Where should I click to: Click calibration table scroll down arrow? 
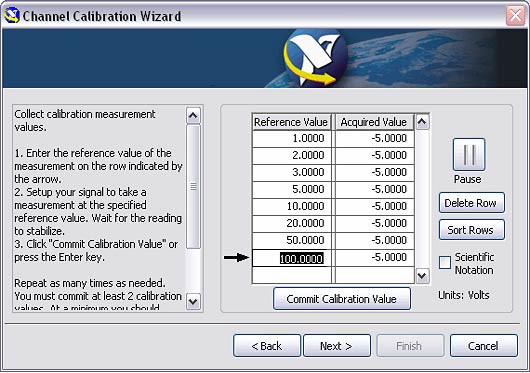click(422, 275)
